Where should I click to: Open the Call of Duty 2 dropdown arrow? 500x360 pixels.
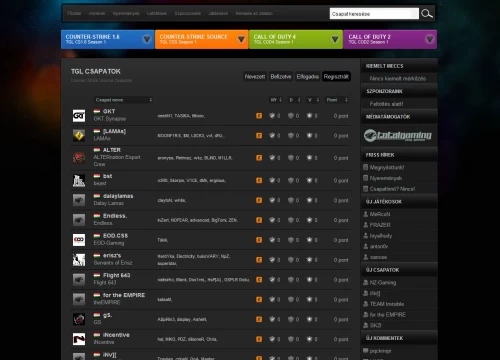tap(430, 39)
